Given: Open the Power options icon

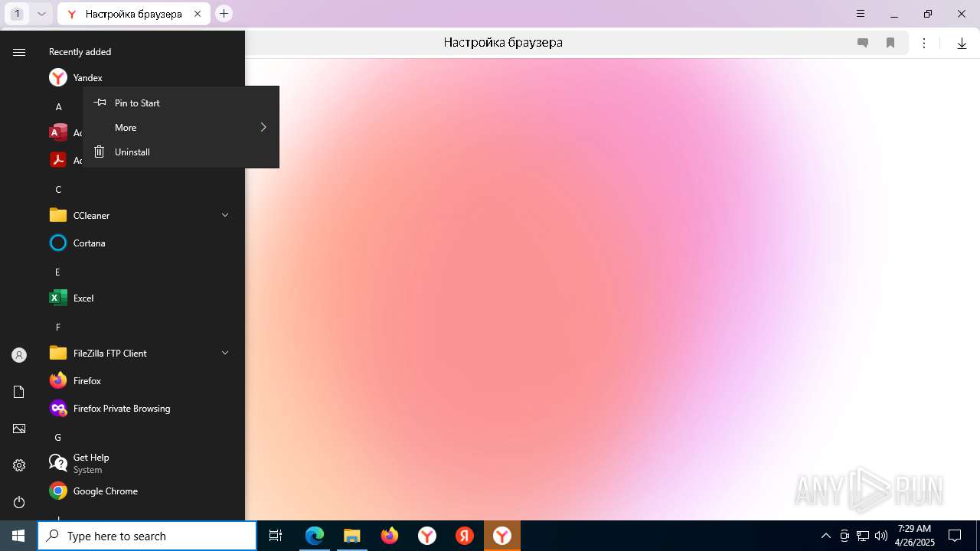Looking at the screenshot, I should point(19,502).
